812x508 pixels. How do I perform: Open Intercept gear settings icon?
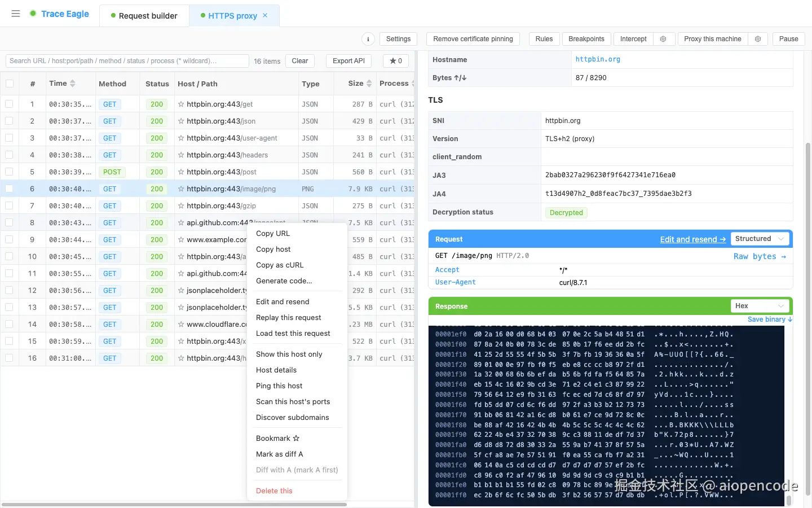[663, 39]
